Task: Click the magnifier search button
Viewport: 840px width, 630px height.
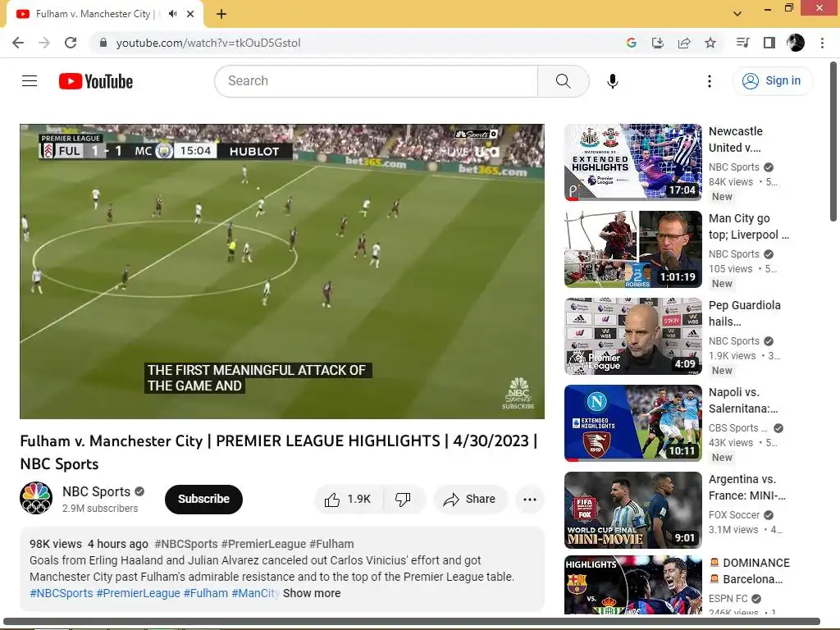Action: point(563,81)
